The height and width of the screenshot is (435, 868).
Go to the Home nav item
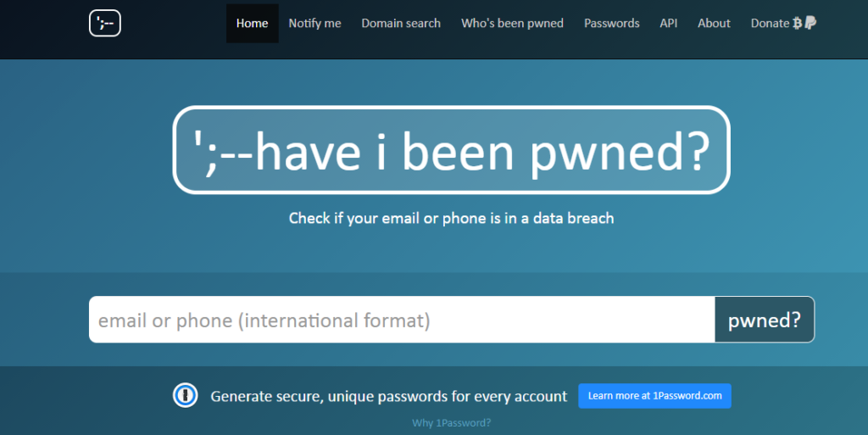pos(252,24)
